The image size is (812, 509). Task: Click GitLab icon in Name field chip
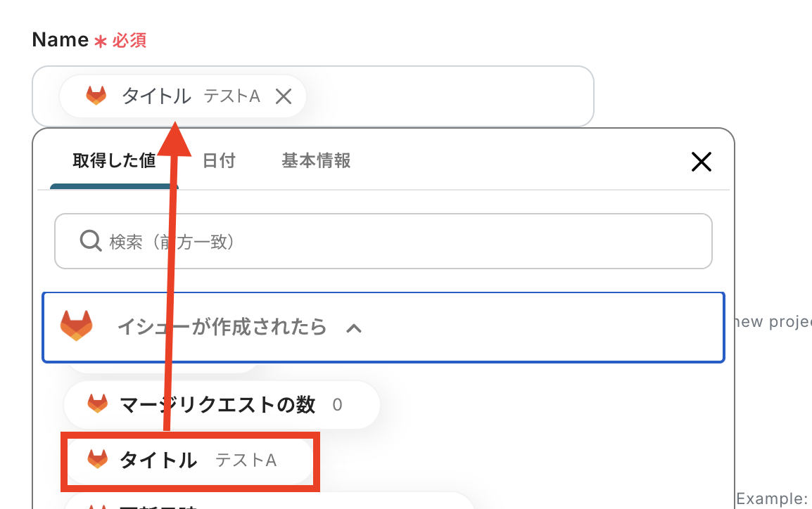point(96,96)
